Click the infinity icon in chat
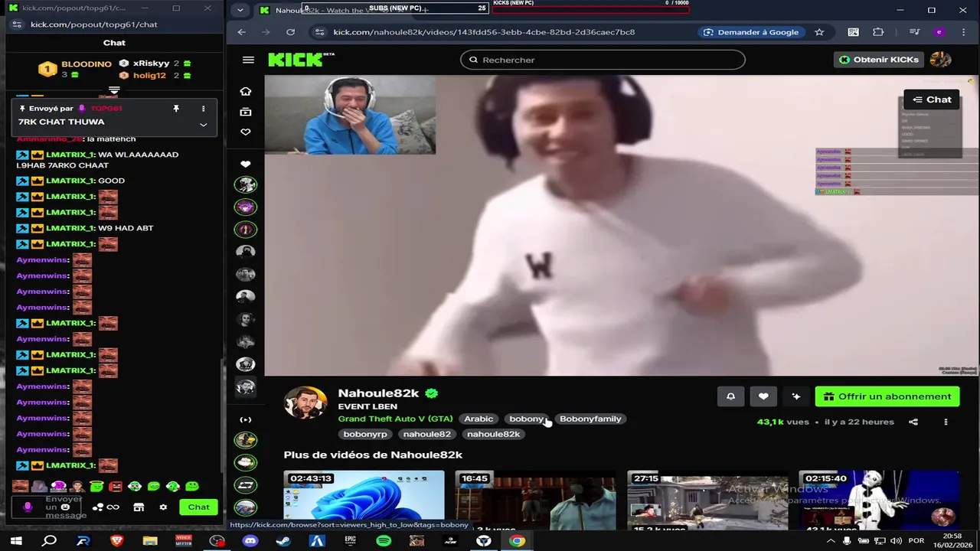Screen dimensions: 980x551 pos(113,507)
